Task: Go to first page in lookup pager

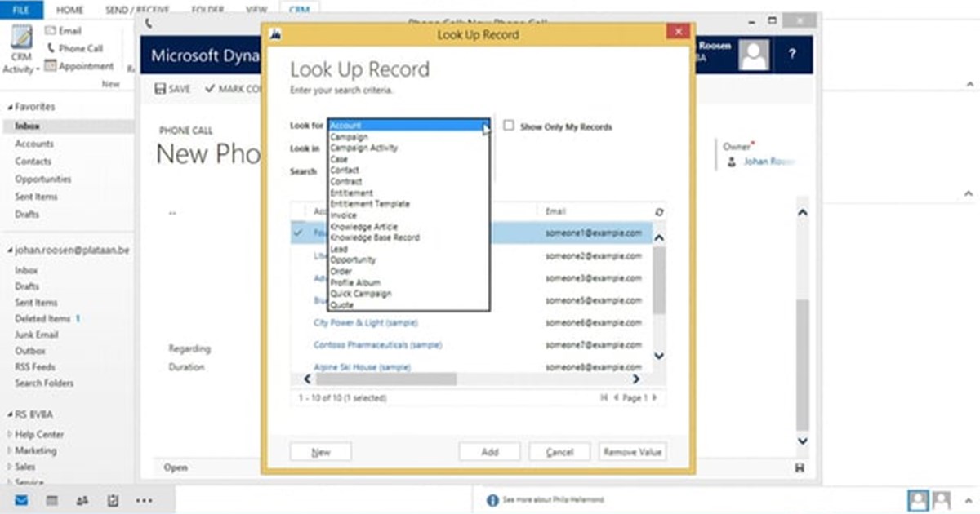Action: pyautogui.click(x=604, y=398)
